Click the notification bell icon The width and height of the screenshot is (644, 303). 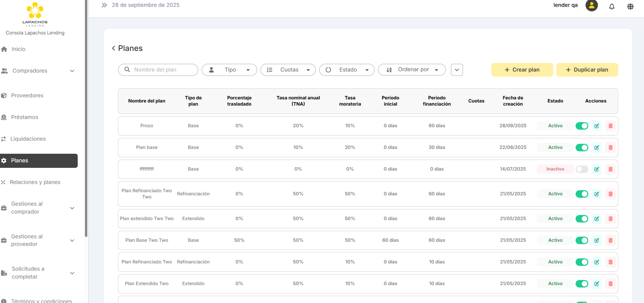[612, 7]
